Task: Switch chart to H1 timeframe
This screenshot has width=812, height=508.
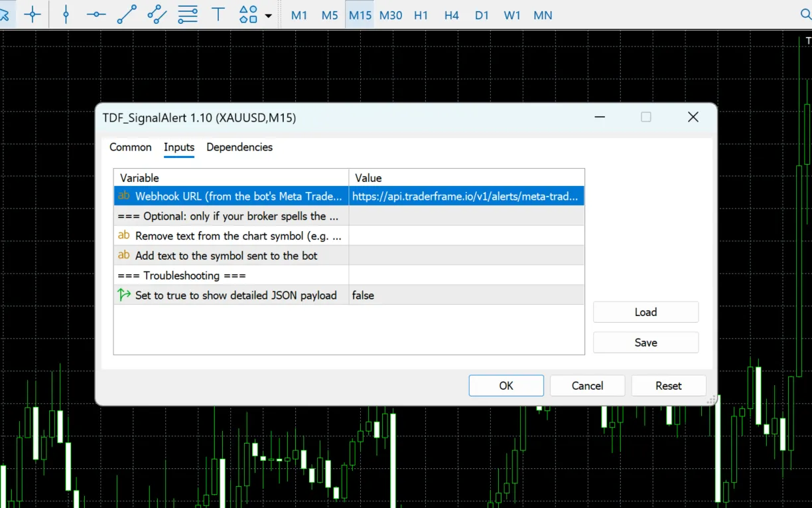Action: 421,15
